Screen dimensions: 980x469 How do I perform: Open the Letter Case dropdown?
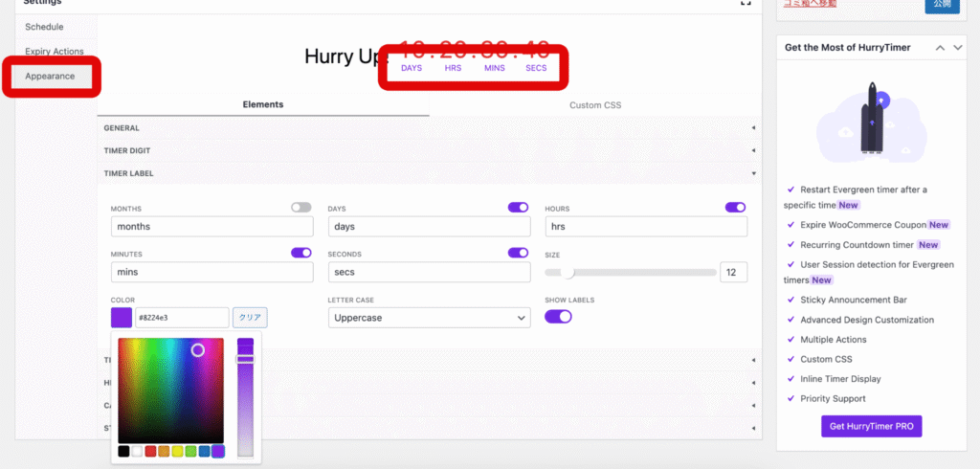429,318
